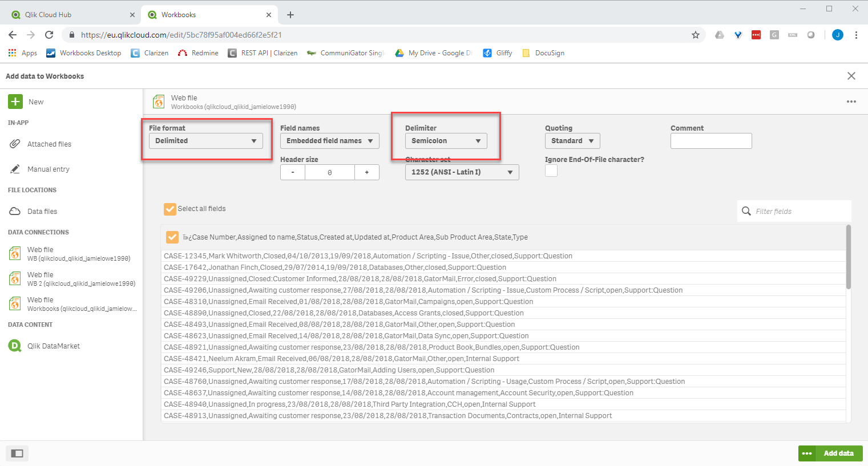Viewport: 868px width, 466px height.
Task: Reload the current page
Action: [x=49, y=35]
